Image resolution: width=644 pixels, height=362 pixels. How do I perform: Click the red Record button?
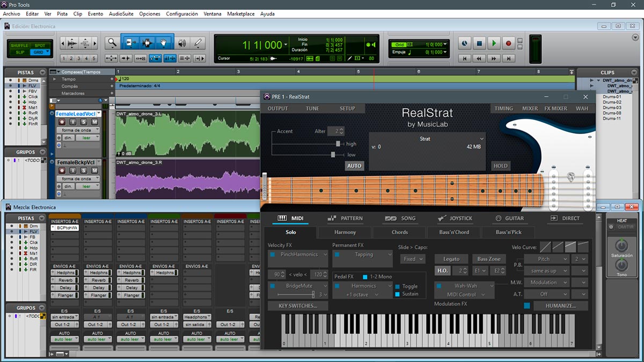pyautogui.click(x=509, y=43)
